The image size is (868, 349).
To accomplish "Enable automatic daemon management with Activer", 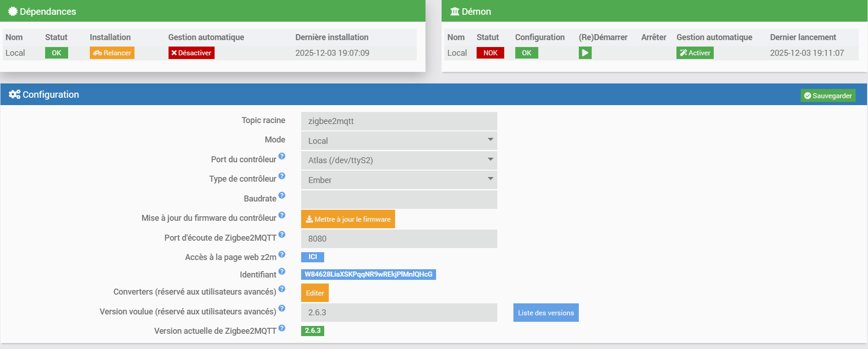I will click(694, 53).
